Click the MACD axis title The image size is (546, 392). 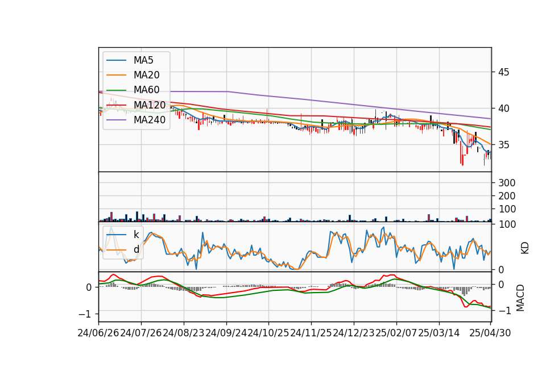520,298
